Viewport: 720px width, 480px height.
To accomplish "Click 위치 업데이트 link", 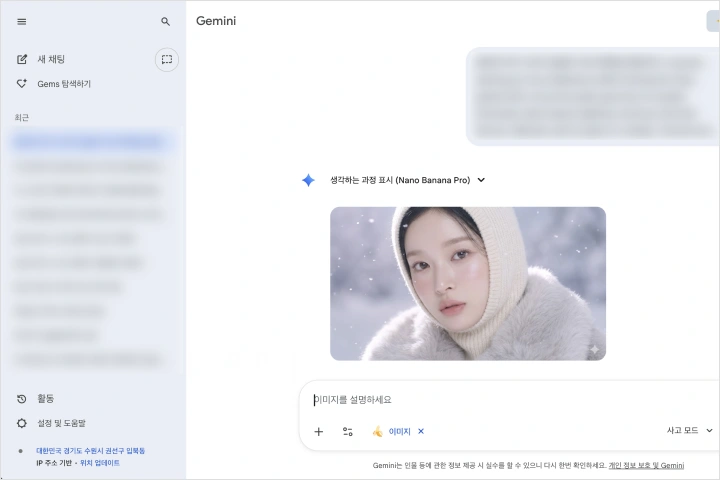I will 100,463.
